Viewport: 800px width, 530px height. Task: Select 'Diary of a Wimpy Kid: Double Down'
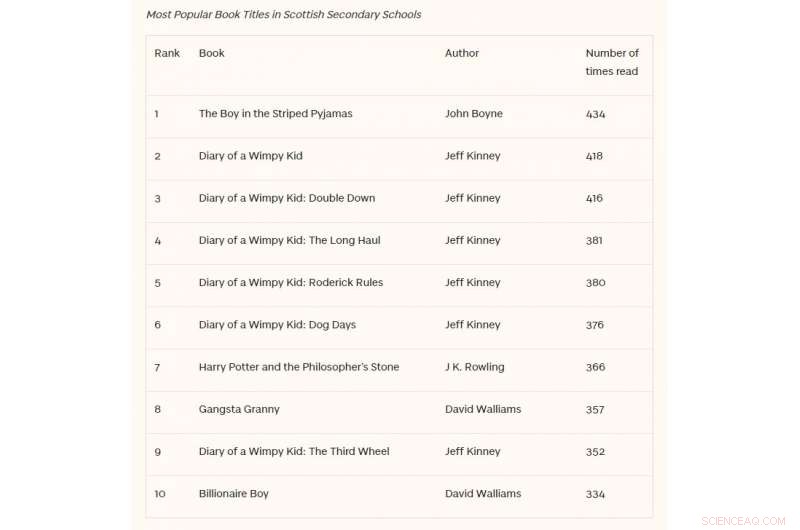click(x=287, y=198)
